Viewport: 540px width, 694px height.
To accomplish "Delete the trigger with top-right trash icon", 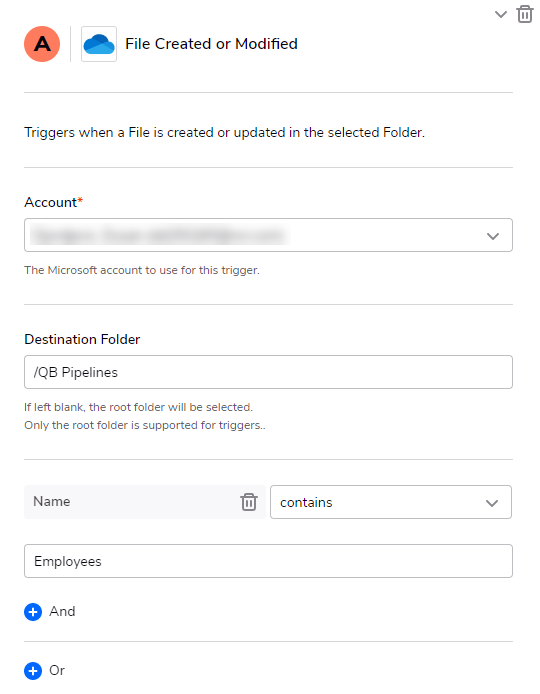I will coord(525,14).
